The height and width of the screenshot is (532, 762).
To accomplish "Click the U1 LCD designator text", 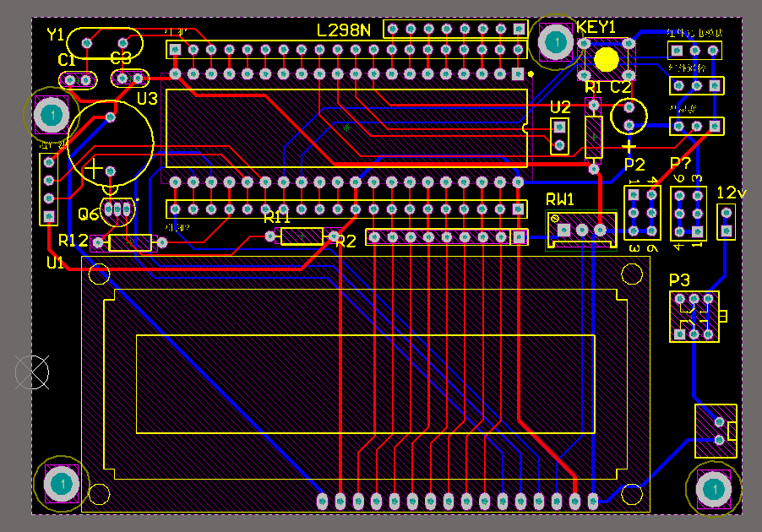I will pos(56,263).
